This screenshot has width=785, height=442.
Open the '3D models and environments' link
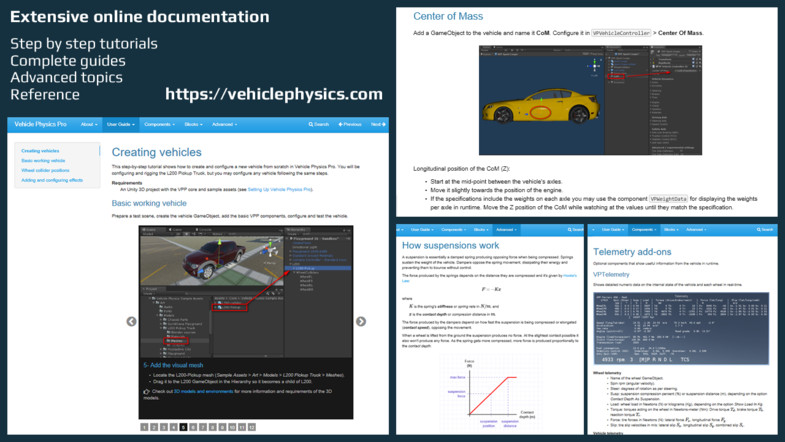[x=203, y=391]
